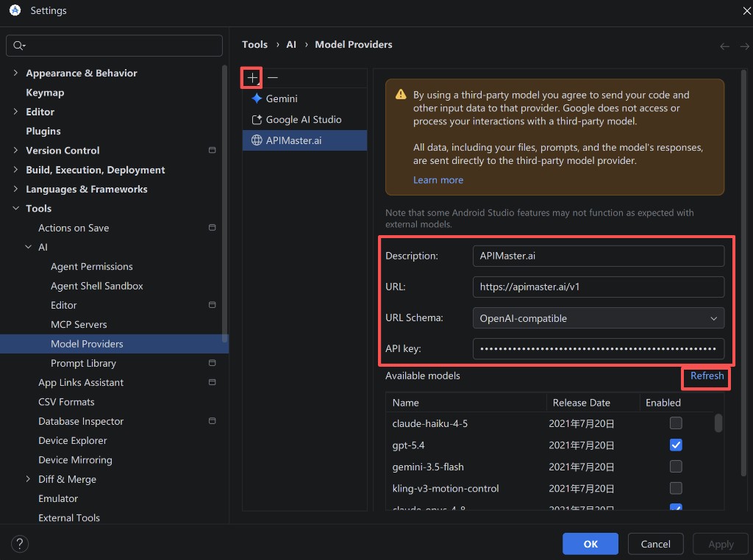Select Model Providers in the tree
This screenshot has height=560, width=753.
click(114, 344)
